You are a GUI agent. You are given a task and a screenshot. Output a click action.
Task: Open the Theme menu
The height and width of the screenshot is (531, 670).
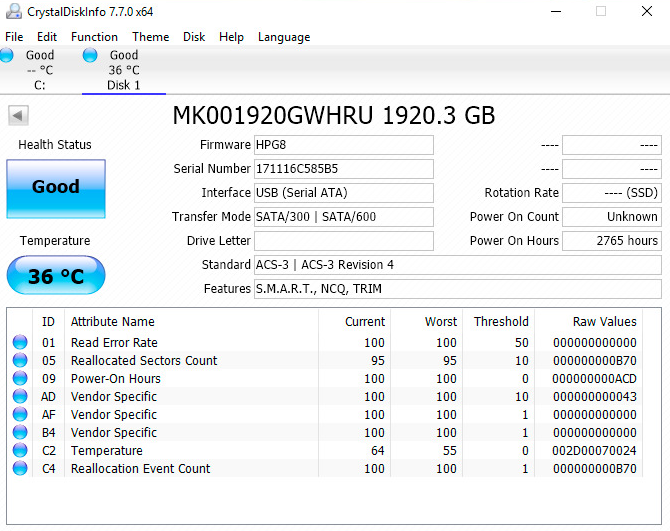[150, 37]
